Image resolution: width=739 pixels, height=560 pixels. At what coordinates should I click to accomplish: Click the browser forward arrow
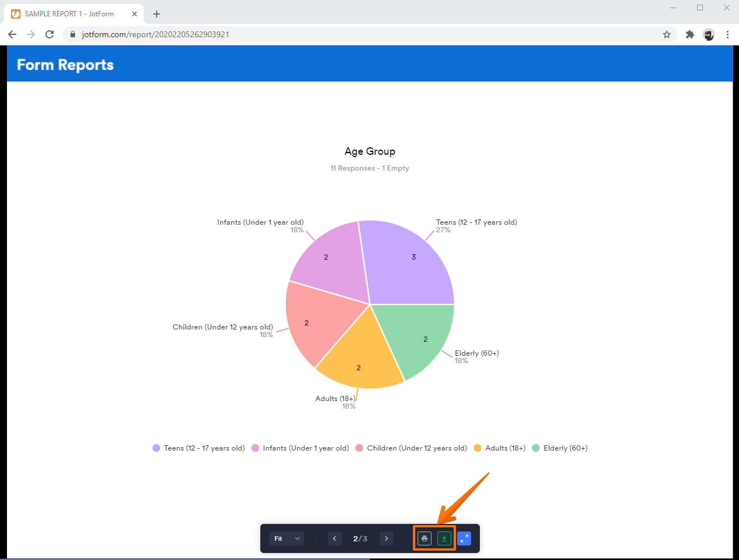30,34
